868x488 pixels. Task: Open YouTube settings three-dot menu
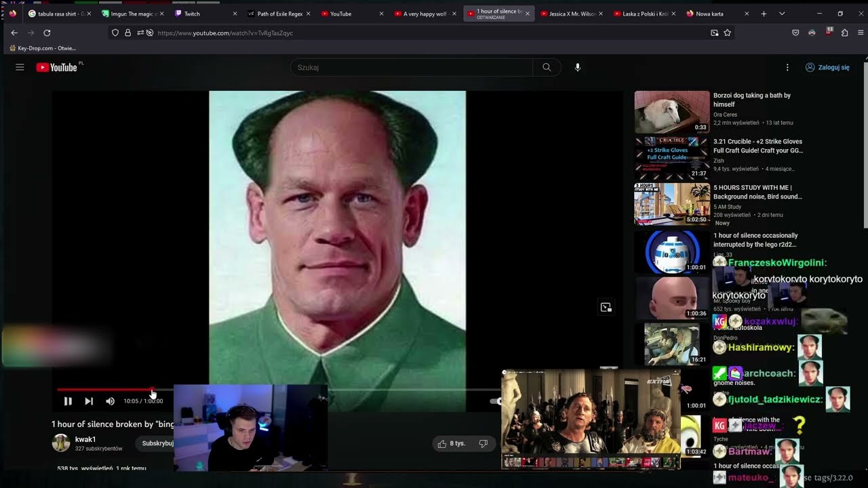[787, 67]
